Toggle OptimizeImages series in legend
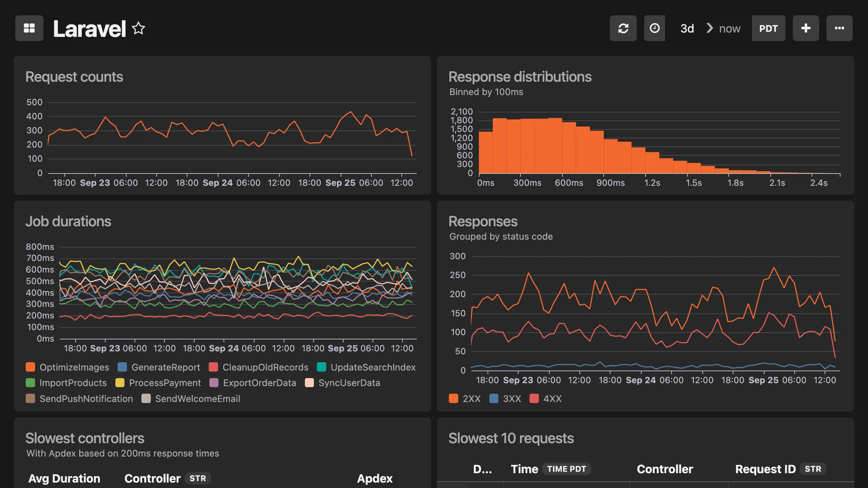This screenshot has height=488, width=868. [x=68, y=367]
